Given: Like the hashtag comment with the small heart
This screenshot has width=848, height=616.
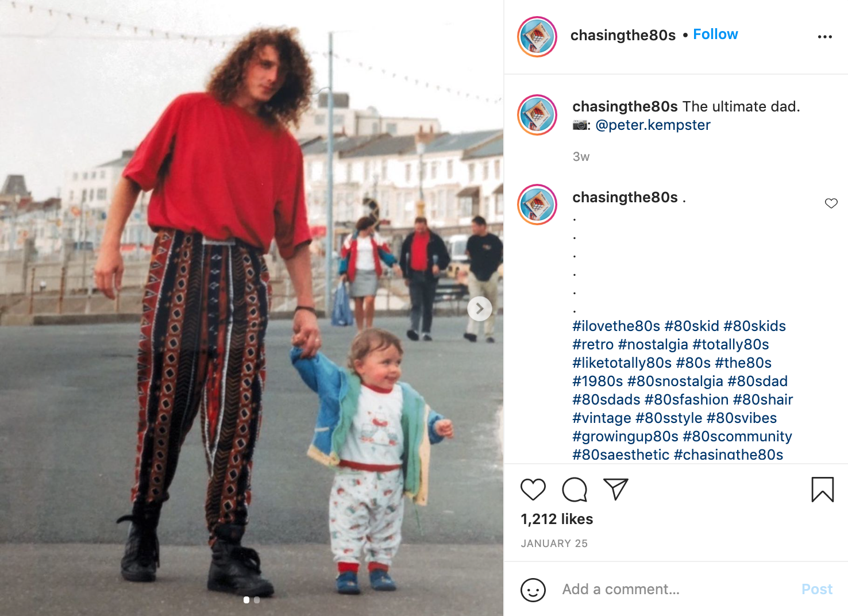Looking at the screenshot, I should (x=831, y=203).
